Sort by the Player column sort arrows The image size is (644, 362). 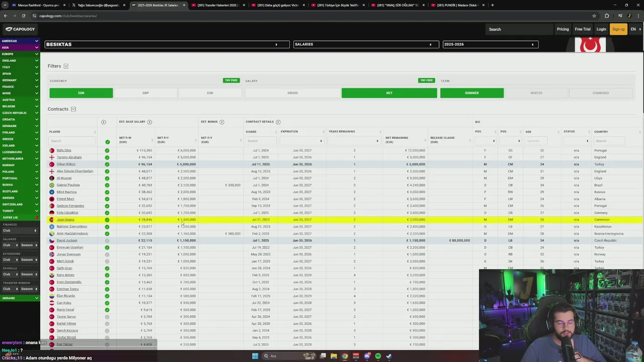[x=95, y=132]
